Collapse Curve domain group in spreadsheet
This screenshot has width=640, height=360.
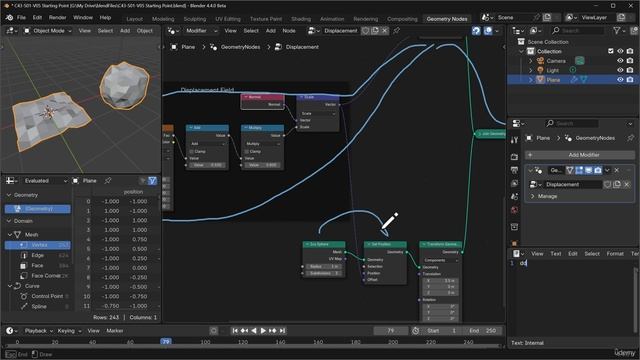[9, 286]
